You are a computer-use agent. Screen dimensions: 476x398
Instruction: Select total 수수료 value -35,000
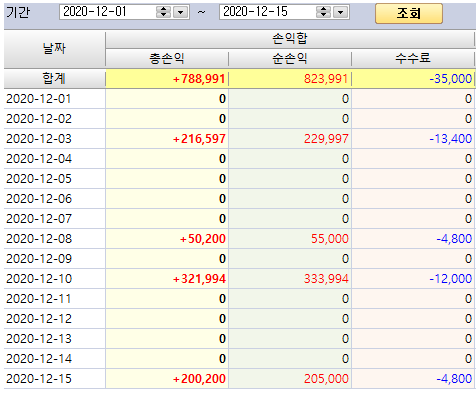pyautogui.click(x=413, y=79)
